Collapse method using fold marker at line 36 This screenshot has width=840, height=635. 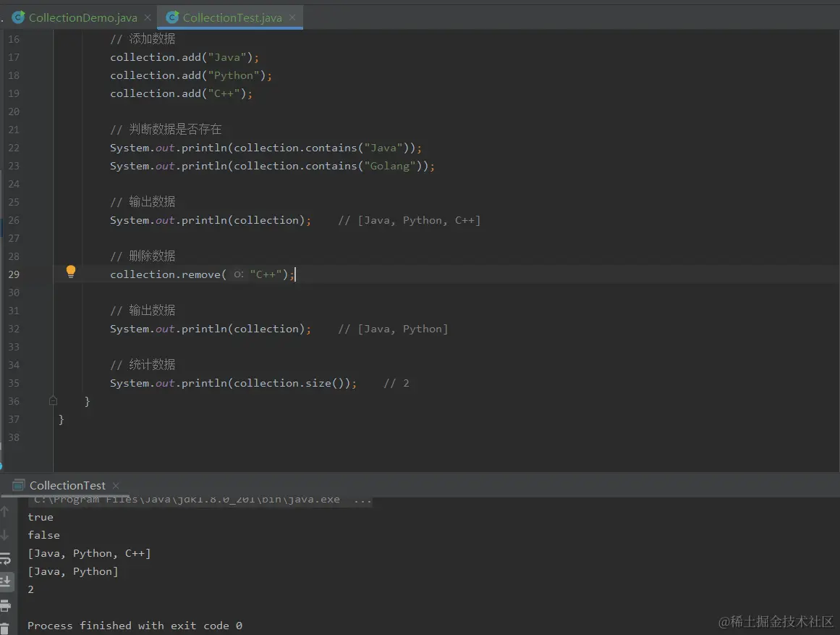pyautogui.click(x=53, y=400)
